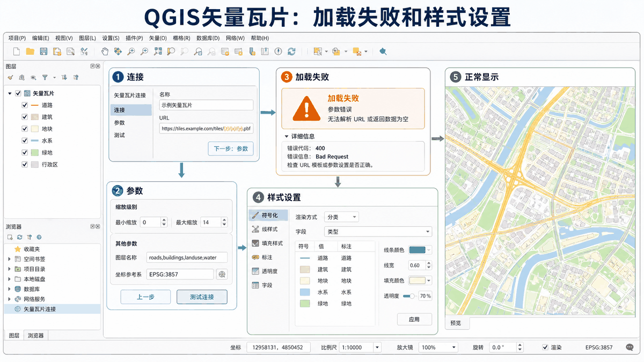
Task: Switch to the 浏览器 bottom tab
Action: (36, 336)
